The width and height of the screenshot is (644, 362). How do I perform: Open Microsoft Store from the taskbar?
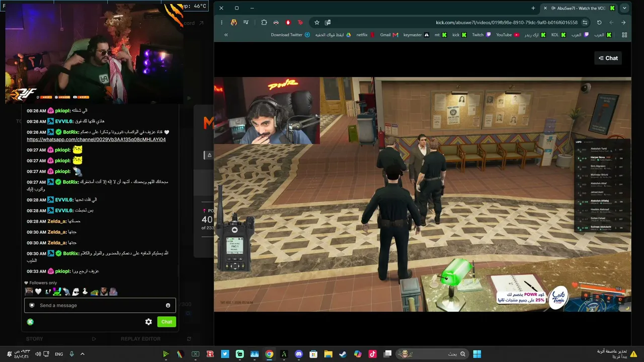coord(313,354)
